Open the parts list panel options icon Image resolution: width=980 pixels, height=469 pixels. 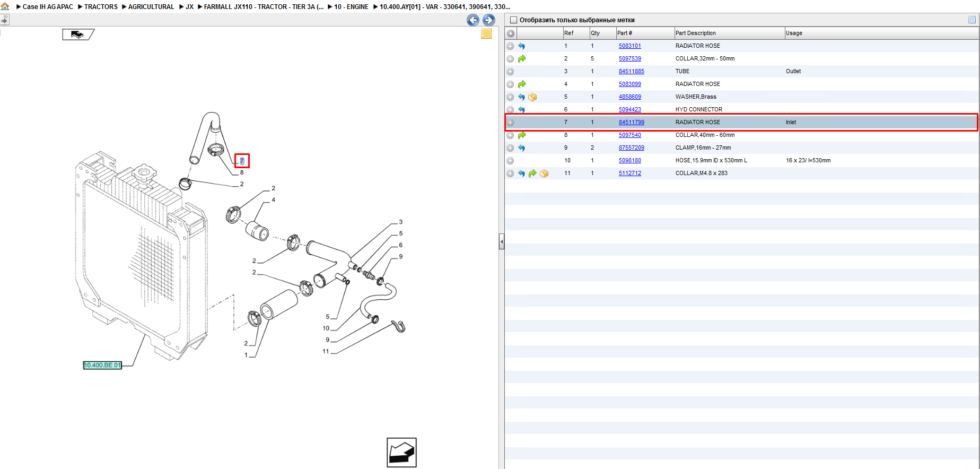(x=972, y=20)
